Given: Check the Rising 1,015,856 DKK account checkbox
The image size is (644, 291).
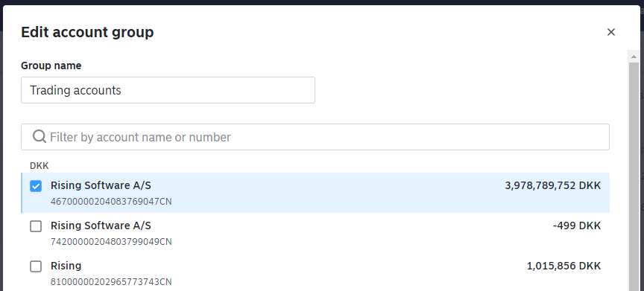Looking at the screenshot, I should [x=36, y=266].
